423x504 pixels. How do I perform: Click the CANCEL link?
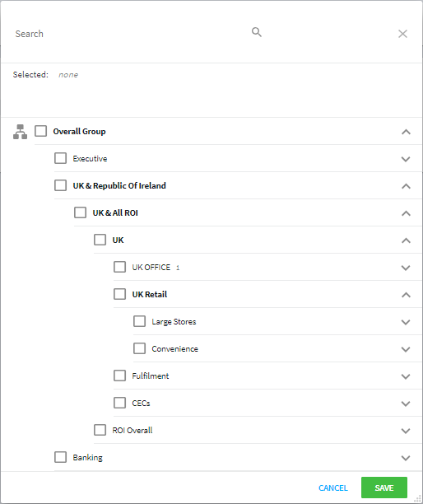(333, 488)
